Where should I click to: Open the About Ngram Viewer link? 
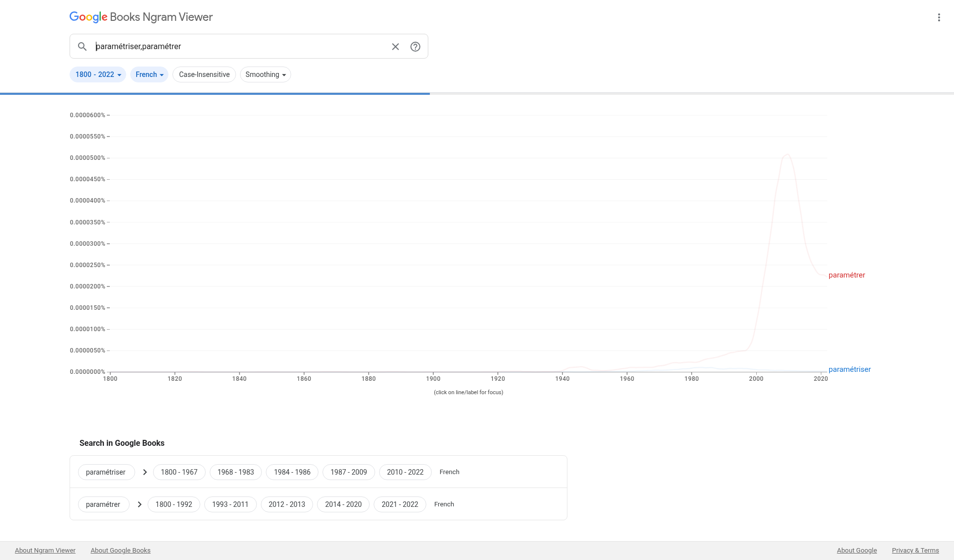click(45, 551)
